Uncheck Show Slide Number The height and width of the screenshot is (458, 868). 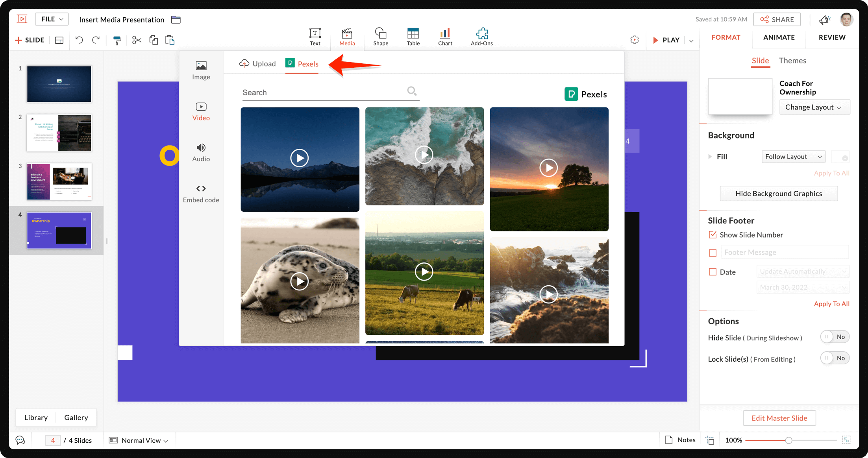point(713,235)
